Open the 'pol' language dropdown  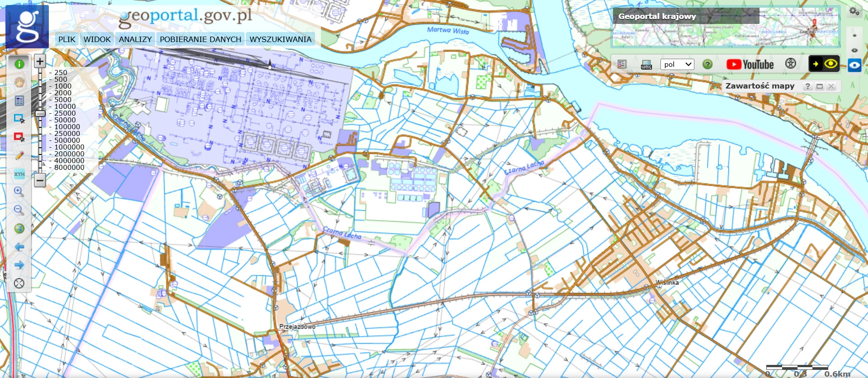pos(677,64)
